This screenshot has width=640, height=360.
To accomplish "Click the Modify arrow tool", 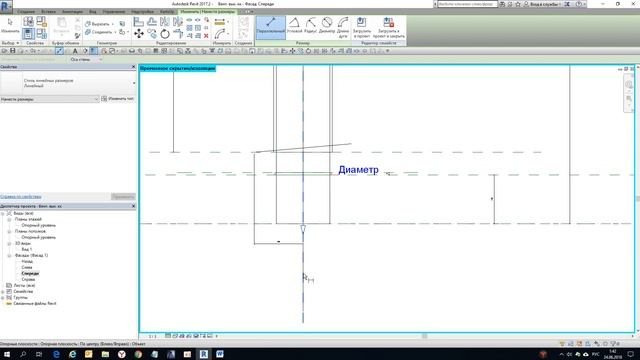I will click(x=10, y=26).
